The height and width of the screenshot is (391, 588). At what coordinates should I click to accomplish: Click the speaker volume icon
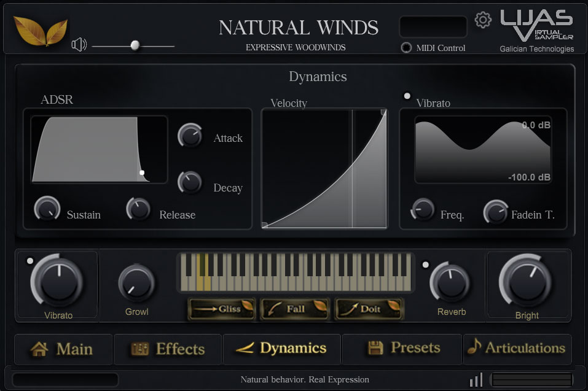pyautogui.click(x=79, y=45)
